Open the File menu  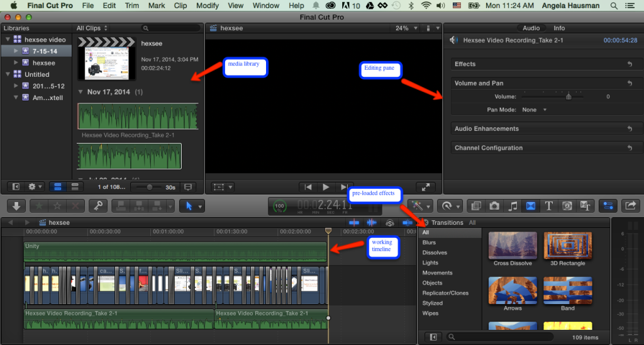(x=88, y=5)
